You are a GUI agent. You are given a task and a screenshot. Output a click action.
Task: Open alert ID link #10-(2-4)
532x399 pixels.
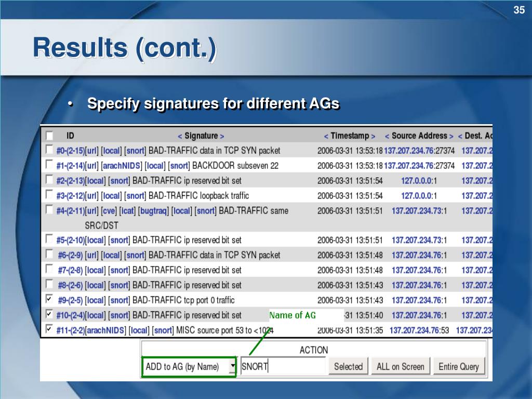[71, 315]
